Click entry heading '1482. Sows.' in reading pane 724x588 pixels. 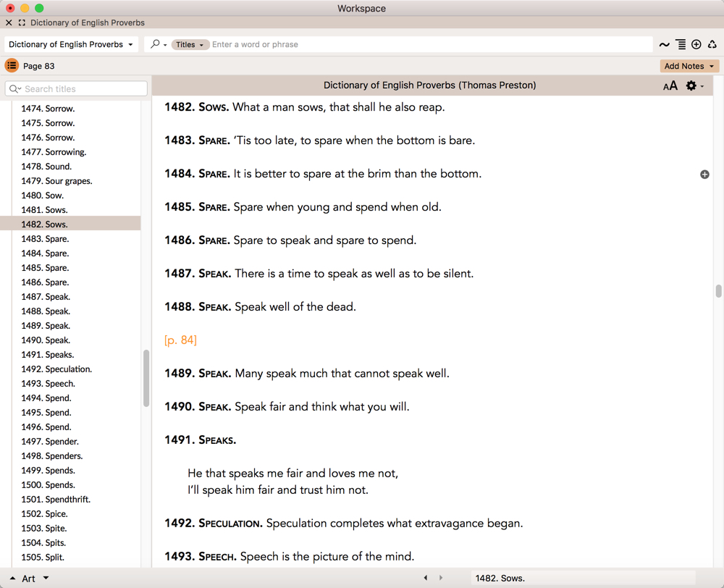tap(197, 107)
